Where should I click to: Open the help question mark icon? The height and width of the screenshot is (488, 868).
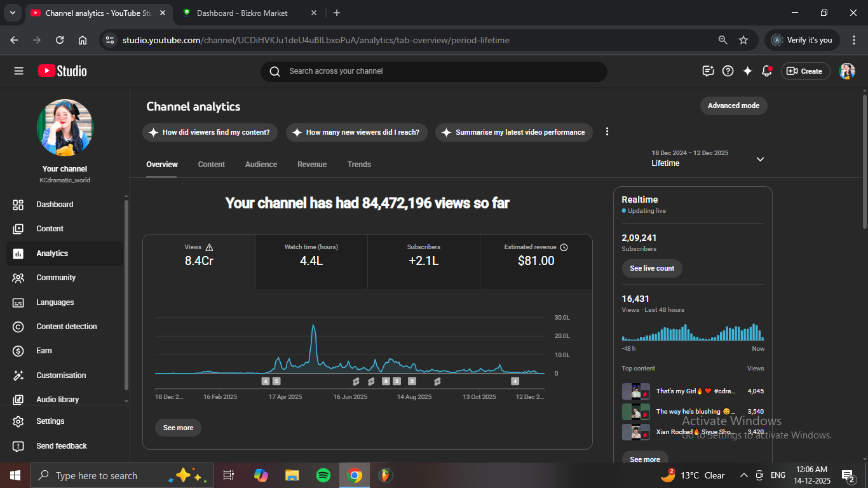coord(728,71)
